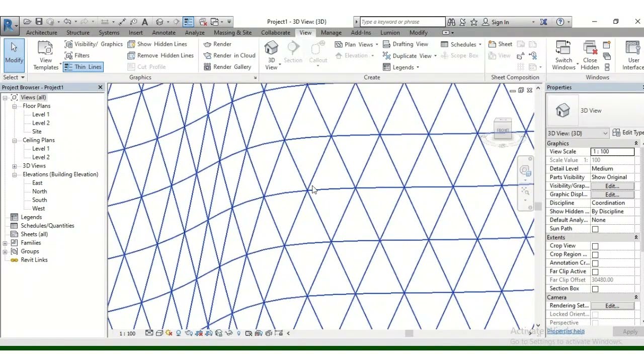Viewport: 644px width, 362px height.
Task: Create a new Sheet
Action: click(x=500, y=44)
